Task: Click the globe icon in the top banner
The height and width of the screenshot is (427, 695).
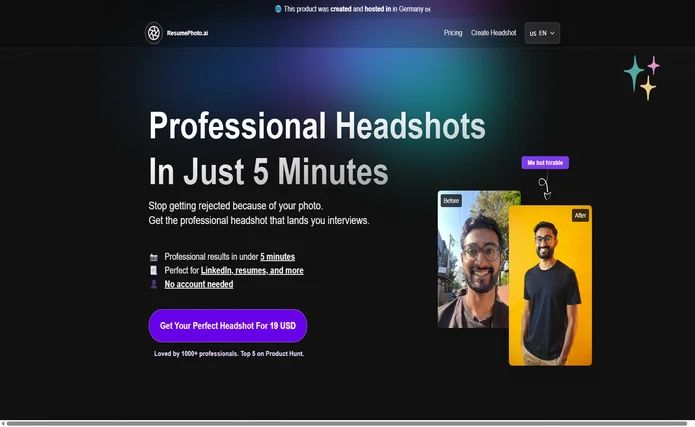Action: 278,9
